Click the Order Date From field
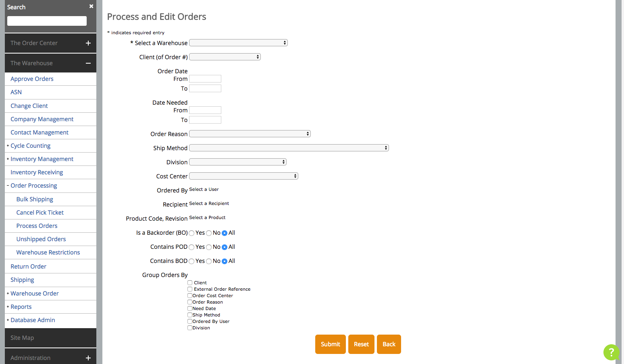Viewport: 624px width, 364px height. point(205,79)
